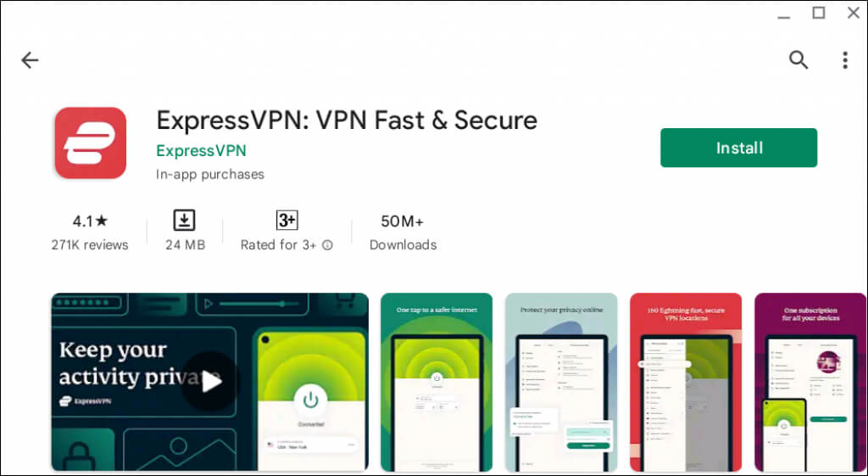Open 'One subscription for all devices' screenshot

(810, 382)
